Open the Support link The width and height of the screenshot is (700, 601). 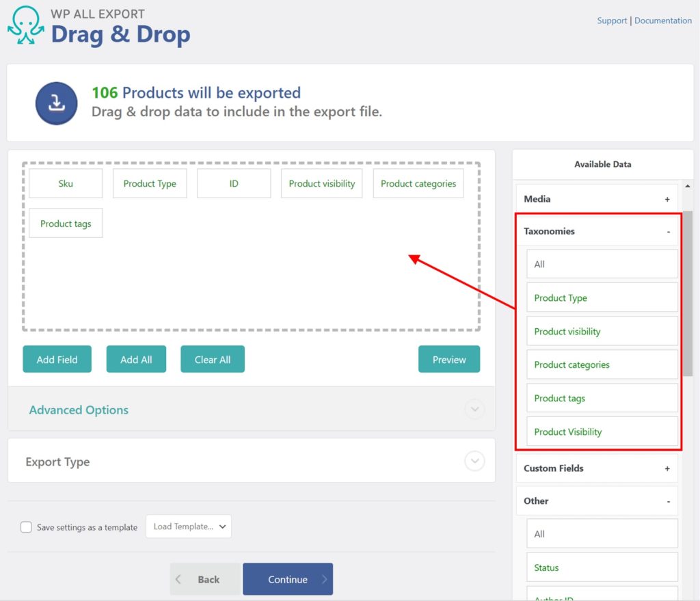pos(612,21)
